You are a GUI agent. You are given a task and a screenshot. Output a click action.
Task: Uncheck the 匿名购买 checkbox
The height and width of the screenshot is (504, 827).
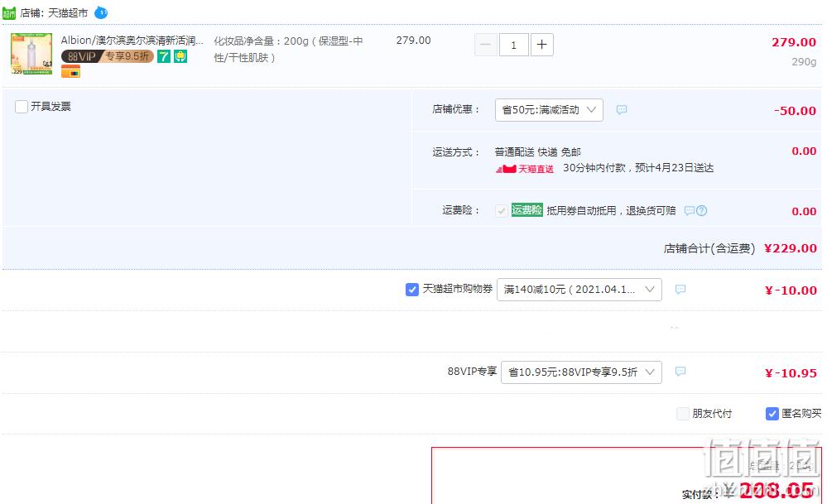point(772,414)
